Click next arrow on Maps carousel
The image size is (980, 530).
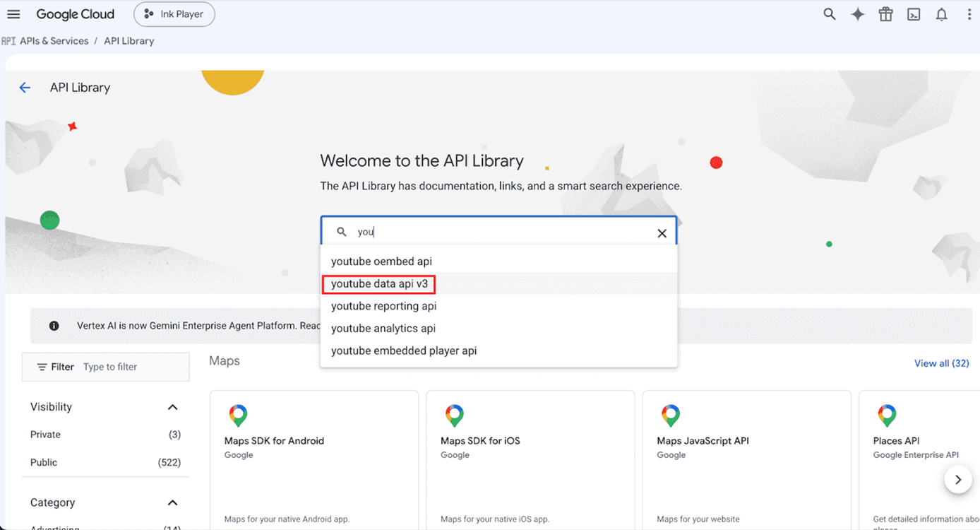[958, 480]
